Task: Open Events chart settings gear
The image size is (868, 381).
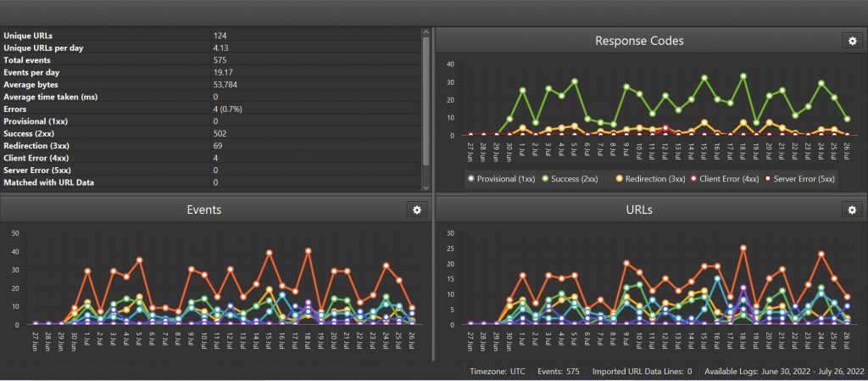Action: 417,210
